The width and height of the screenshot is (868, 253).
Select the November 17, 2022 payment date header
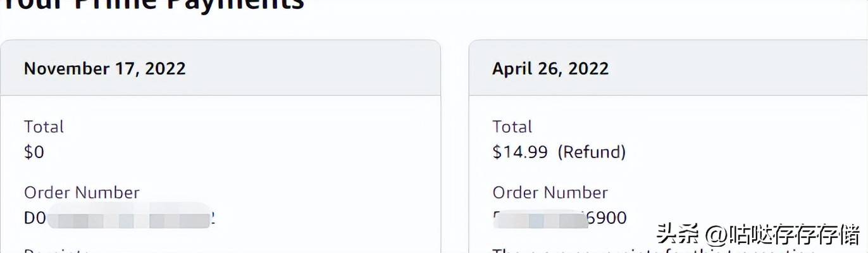click(x=104, y=68)
